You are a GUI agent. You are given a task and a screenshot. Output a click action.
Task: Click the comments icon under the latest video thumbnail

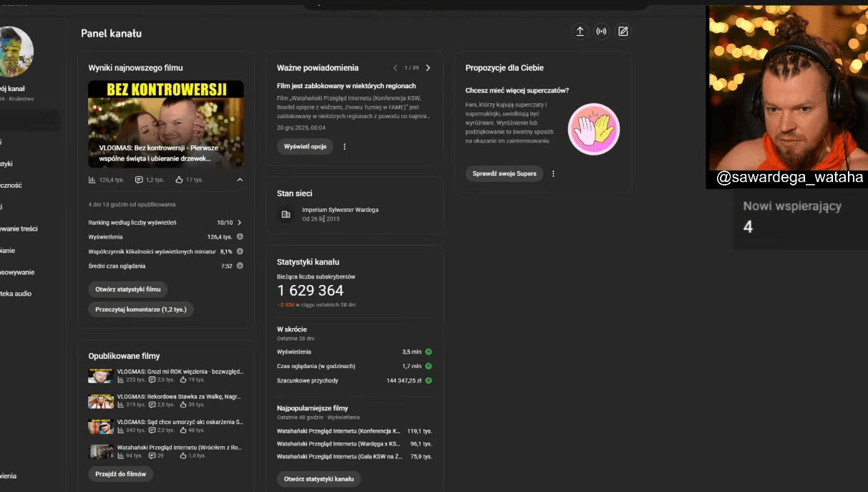click(x=138, y=179)
